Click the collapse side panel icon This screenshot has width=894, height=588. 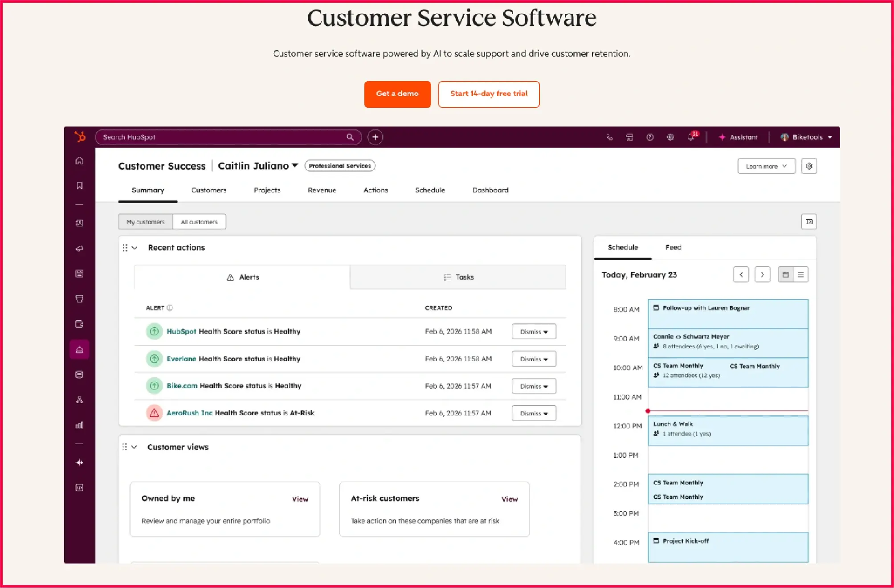pos(809,222)
